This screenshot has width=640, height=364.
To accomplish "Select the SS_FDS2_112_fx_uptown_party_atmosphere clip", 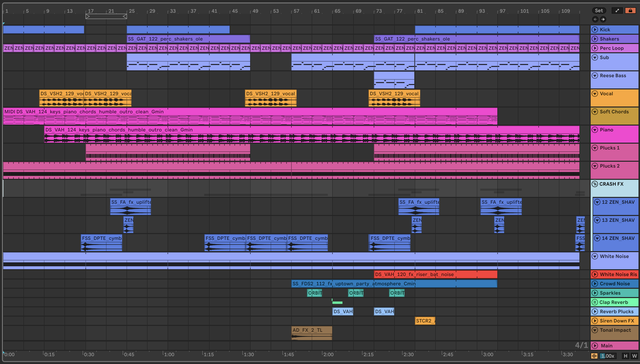I will coord(394,283).
